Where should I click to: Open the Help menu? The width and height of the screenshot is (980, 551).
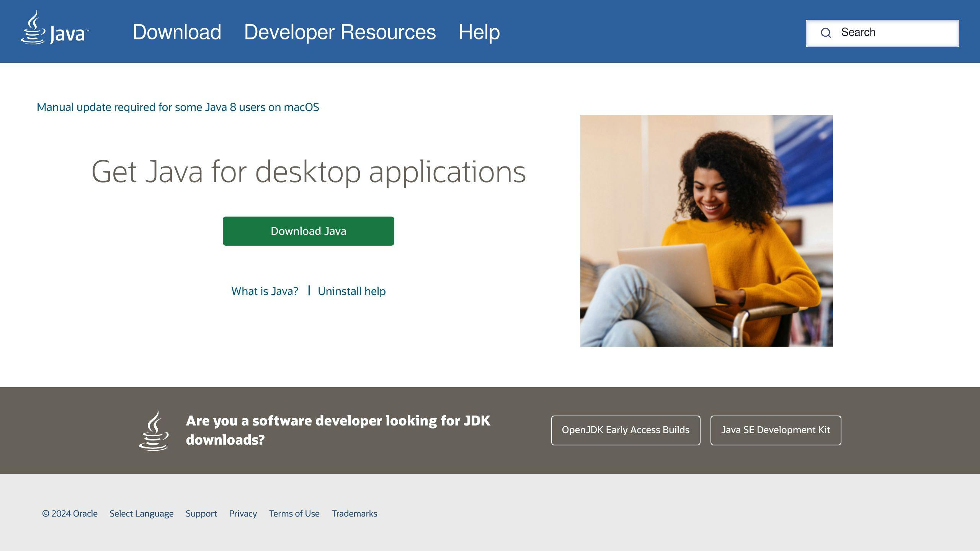point(479,32)
